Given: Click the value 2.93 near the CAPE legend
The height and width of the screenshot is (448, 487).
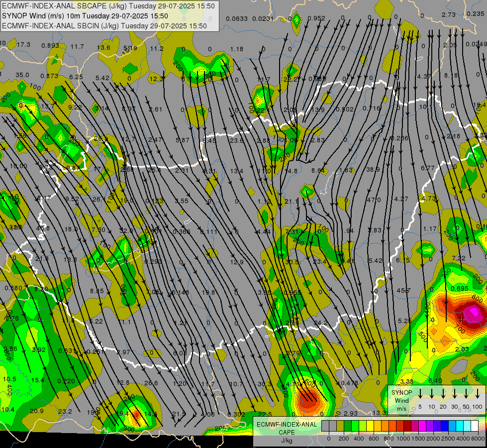Looking at the screenshot, I should 351,413.
